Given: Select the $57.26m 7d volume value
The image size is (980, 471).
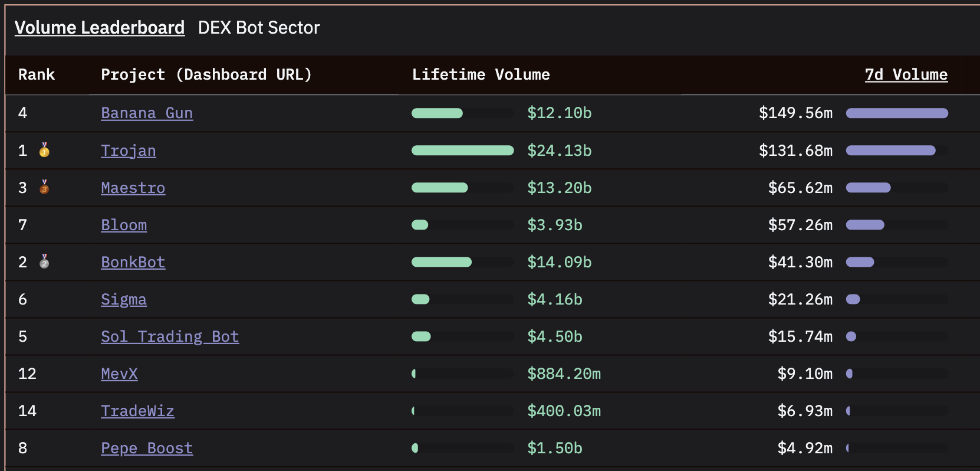Looking at the screenshot, I should click(801, 225).
